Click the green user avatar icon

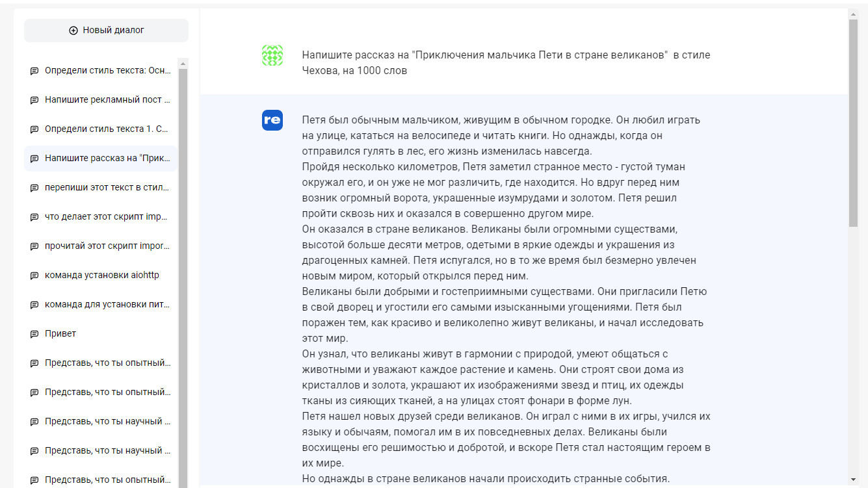(x=272, y=55)
